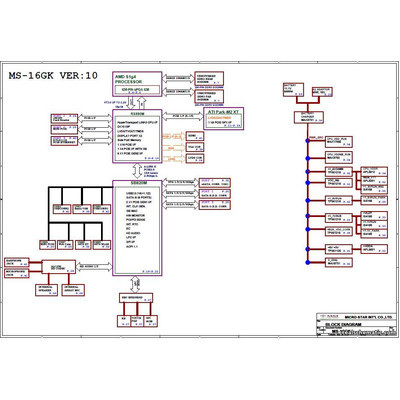Click the PCIE I/F arrow to ATI GPU

183,116
